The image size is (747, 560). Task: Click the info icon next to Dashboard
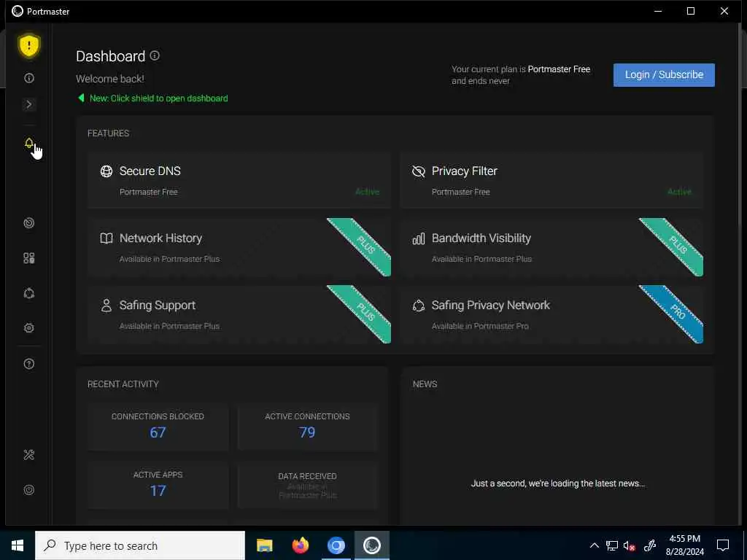pos(155,55)
